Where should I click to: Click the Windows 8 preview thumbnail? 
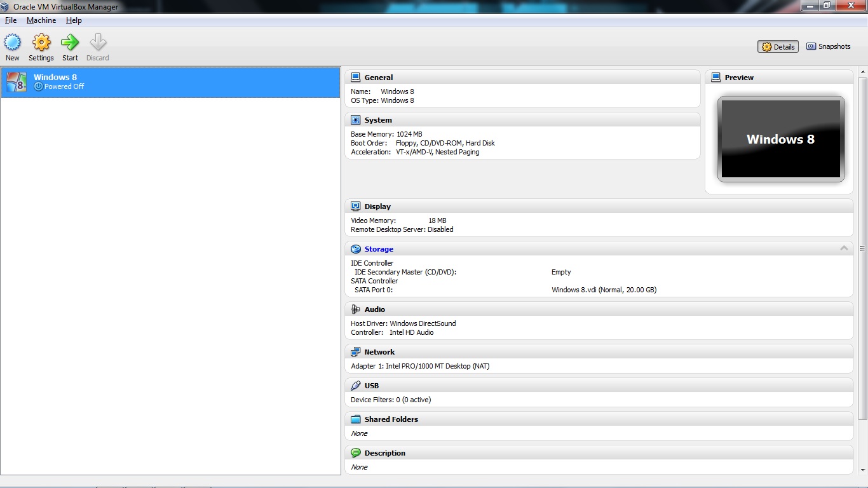[781, 139]
